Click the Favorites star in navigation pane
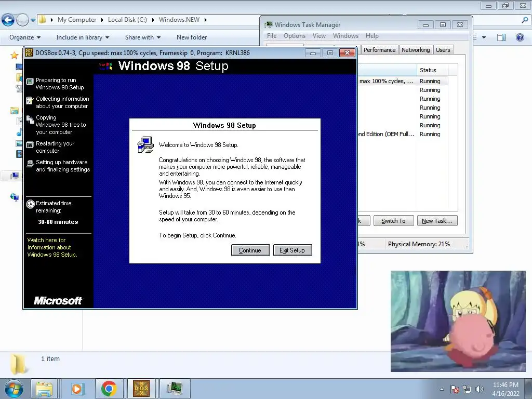The width and height of the screenshot is (532, 399). coord(14,55)
